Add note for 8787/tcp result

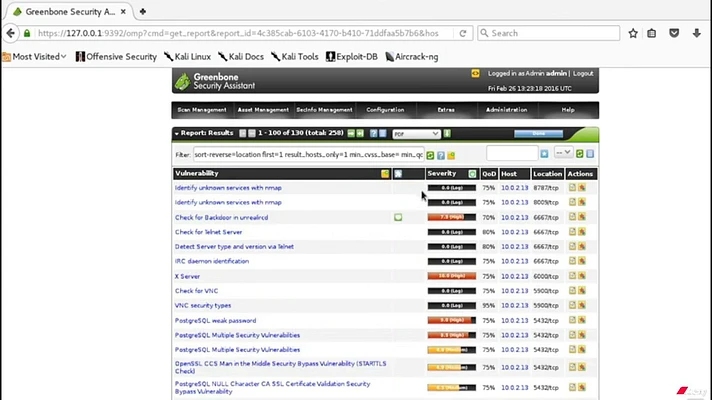(572, 188)
